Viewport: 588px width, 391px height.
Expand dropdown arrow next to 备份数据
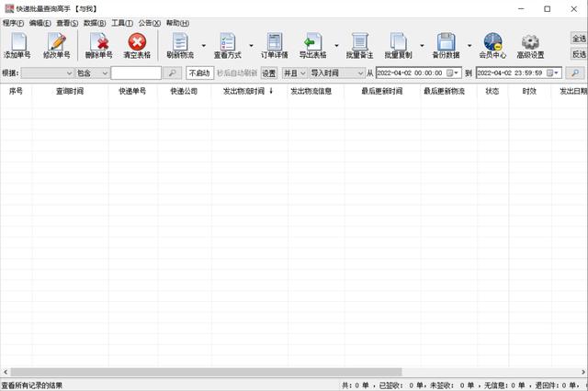[x=469, y=45]
